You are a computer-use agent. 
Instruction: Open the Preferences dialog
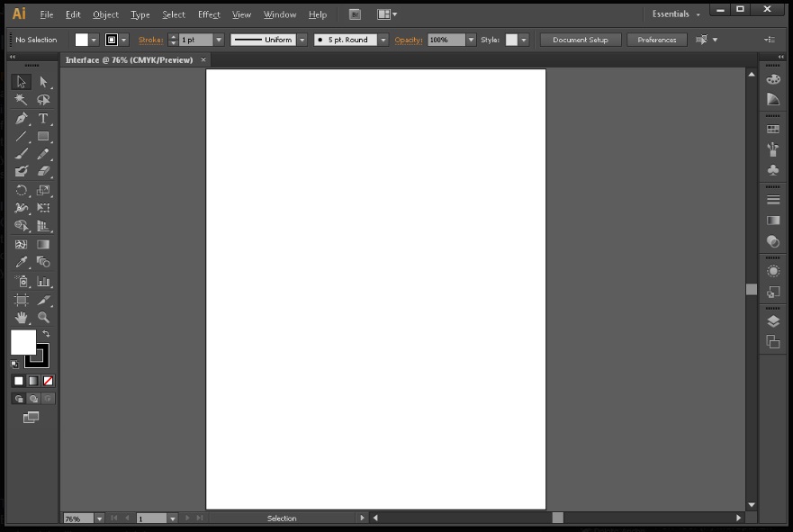point(656,40)
